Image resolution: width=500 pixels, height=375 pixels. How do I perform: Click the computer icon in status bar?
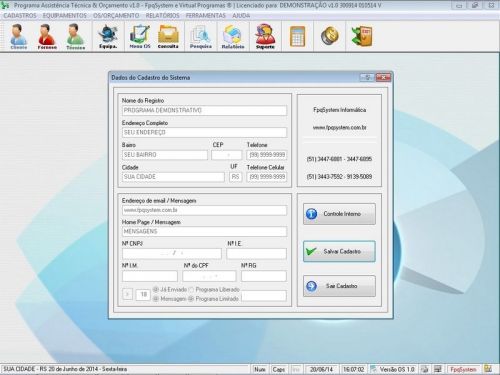438,369
